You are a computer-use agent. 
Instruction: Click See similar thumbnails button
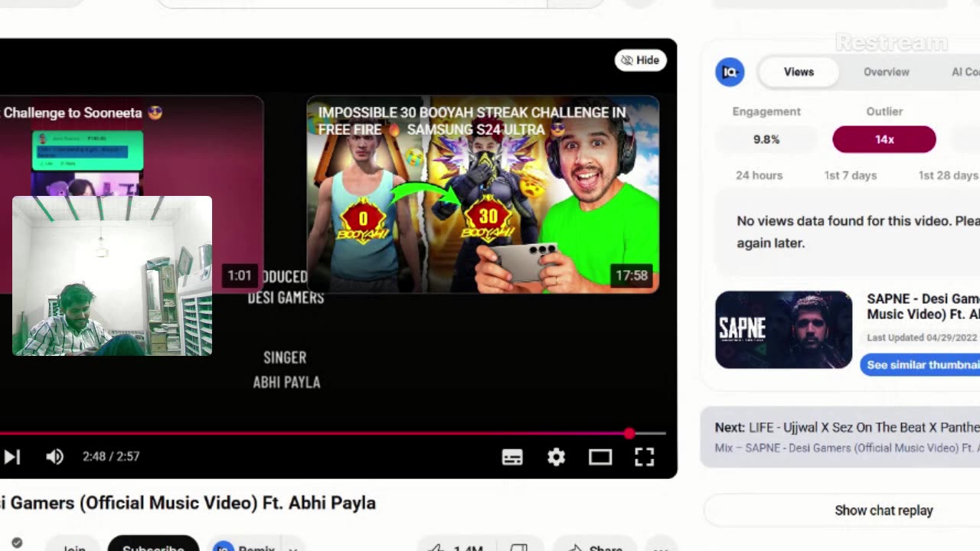click(920, 365)
